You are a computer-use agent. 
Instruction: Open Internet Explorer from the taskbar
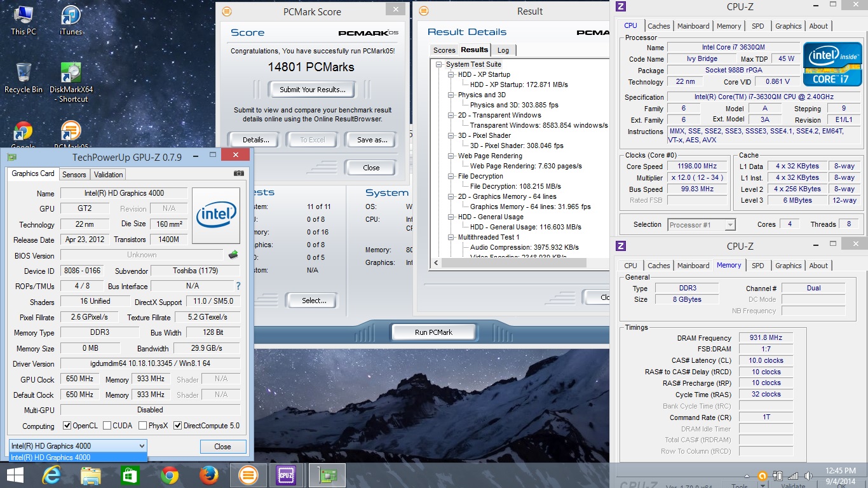[51, 475]
